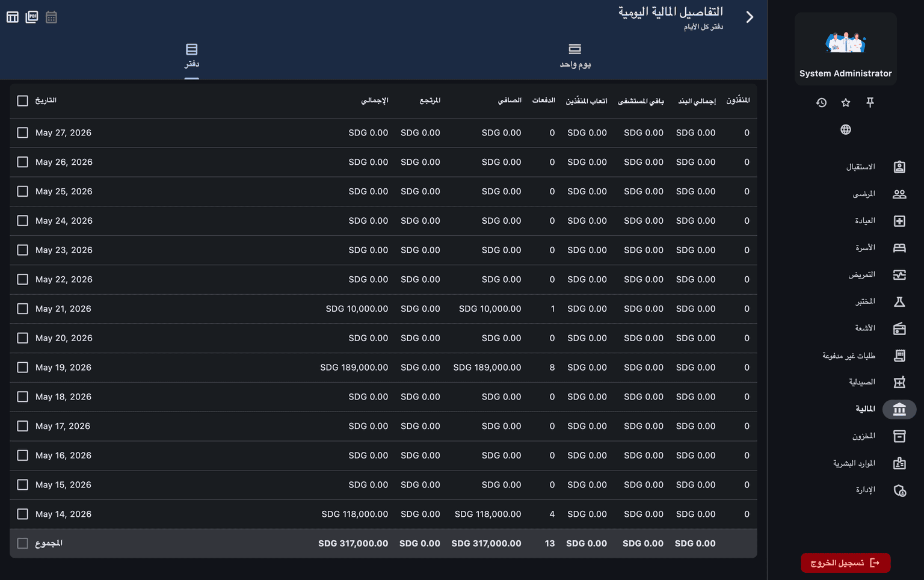Check the May 21, 2026 row checkbox
Image resolution: width=924 pixels, height=580 pixels.
pyautogui.click(x=23, y=309)
